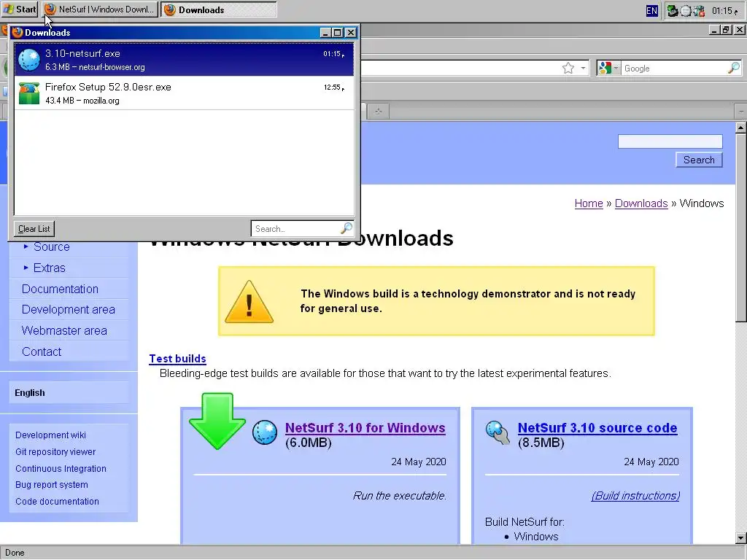Viewport: 747px width, 560px height.
Task: Go to Home breadcrumb link
Action: [589, 203]
